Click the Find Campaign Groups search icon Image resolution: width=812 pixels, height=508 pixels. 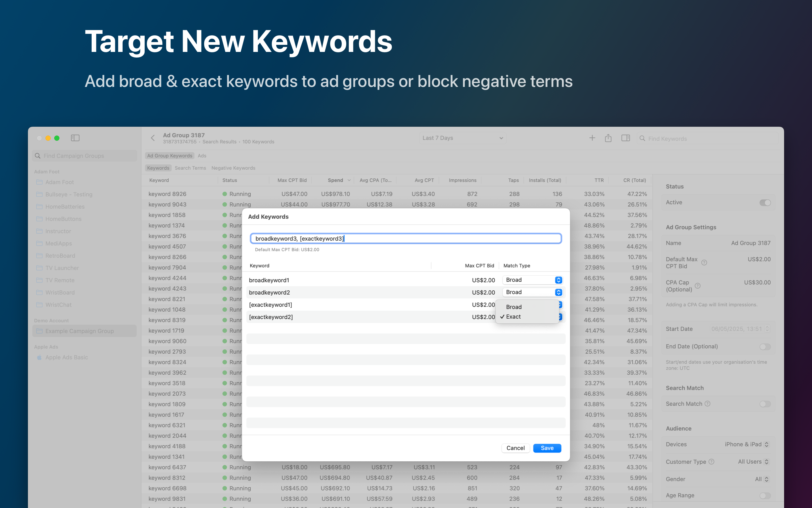pyautogui.click(x=37, y=156)
